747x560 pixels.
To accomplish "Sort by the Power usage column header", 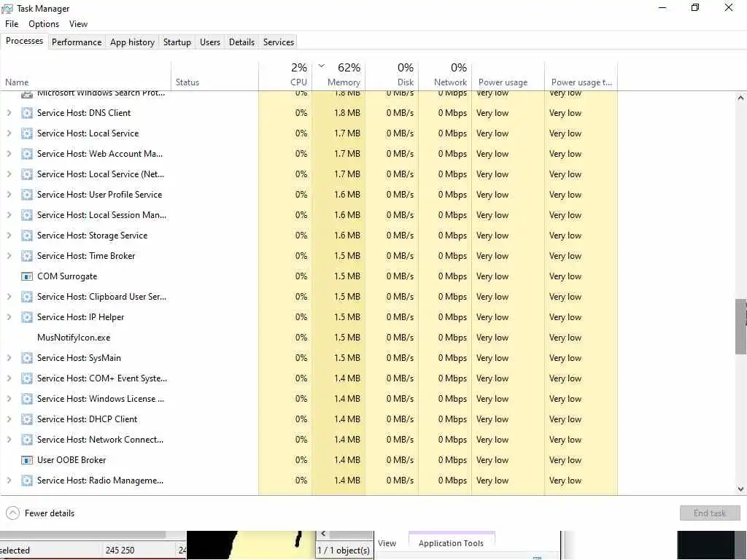I will pyautogui.click(x=508, y=76).
